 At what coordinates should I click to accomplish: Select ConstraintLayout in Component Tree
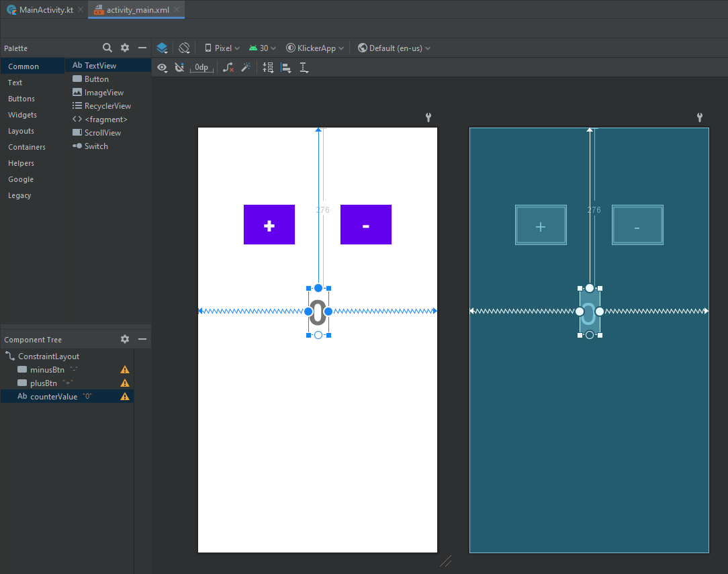point(67,356)
